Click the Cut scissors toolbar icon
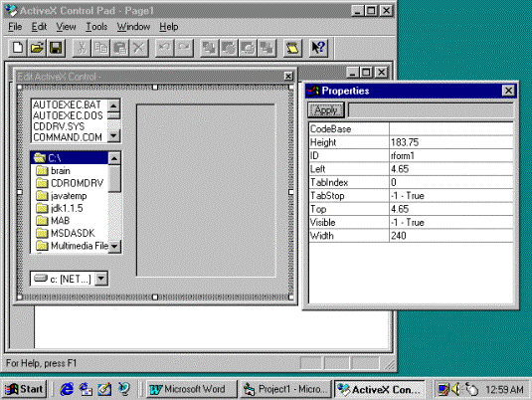 pyautogui.click(x=82, y=48)
